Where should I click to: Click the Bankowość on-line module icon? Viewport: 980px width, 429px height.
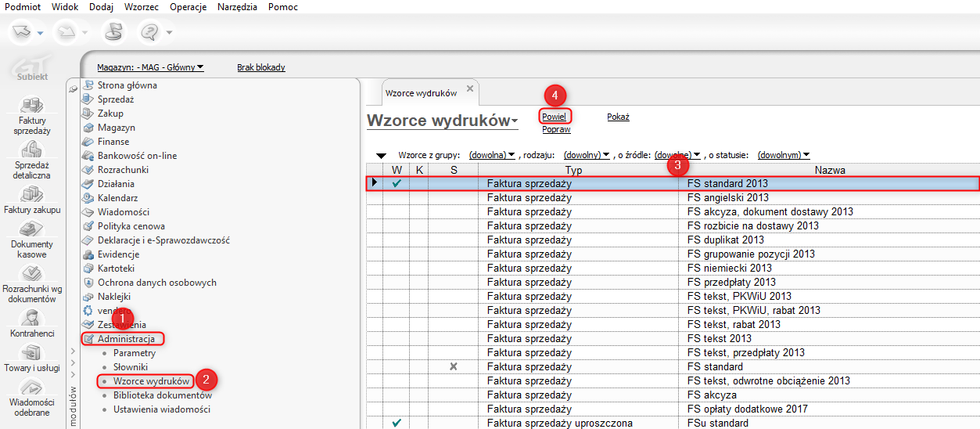pyautogui.click(x=88, y=156)
